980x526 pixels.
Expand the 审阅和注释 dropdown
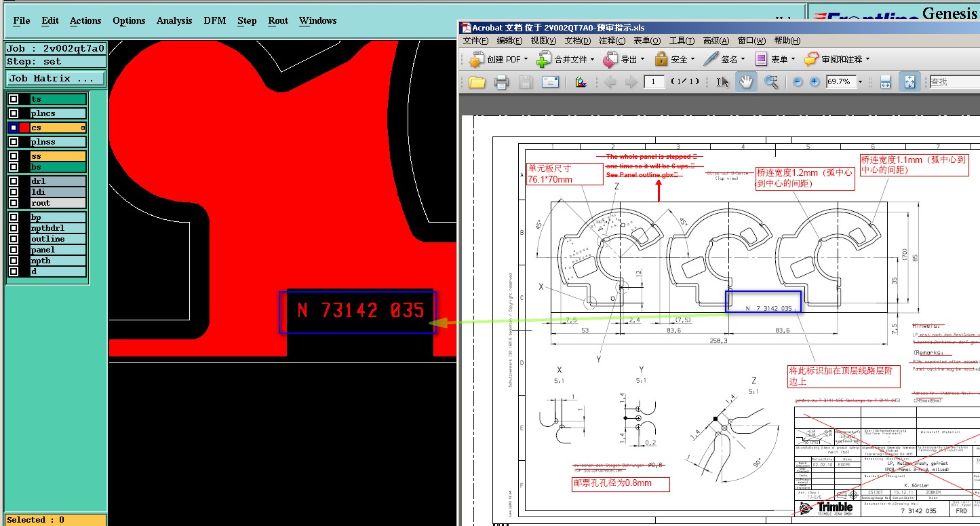coord(867,60)
